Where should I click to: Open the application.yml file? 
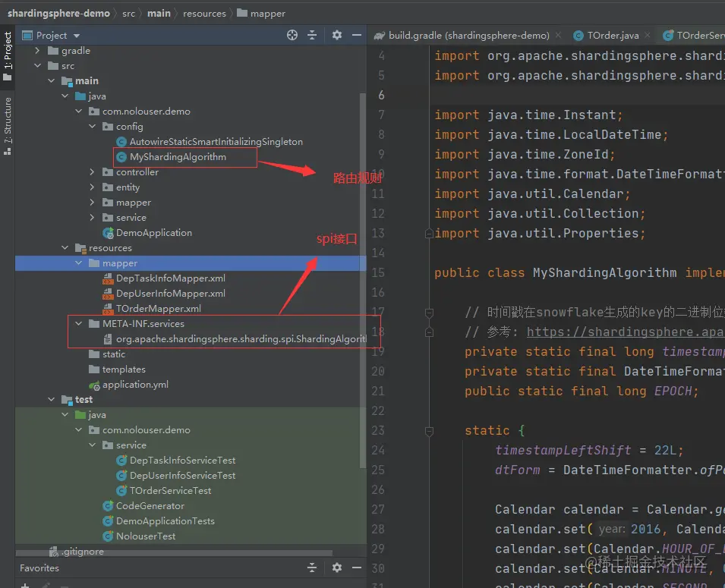click(x=135, y=385)
